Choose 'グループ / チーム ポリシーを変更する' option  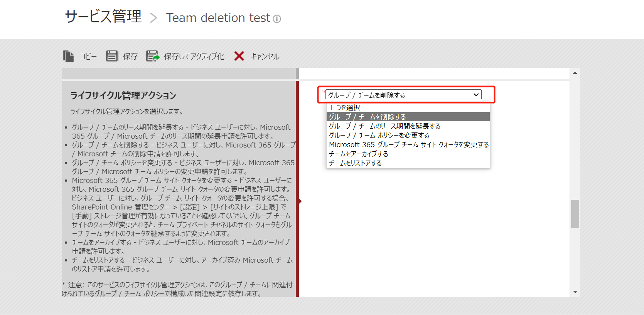pos(379,135)
